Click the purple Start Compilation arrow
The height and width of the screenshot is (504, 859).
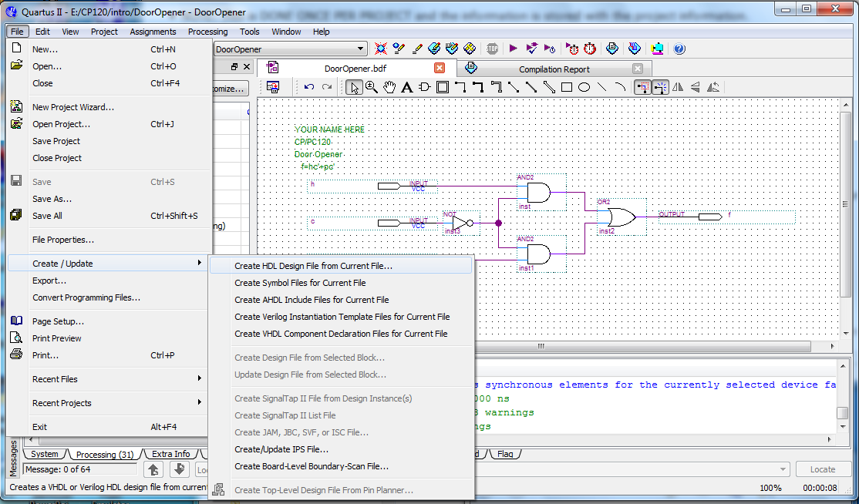coord(514,49)
